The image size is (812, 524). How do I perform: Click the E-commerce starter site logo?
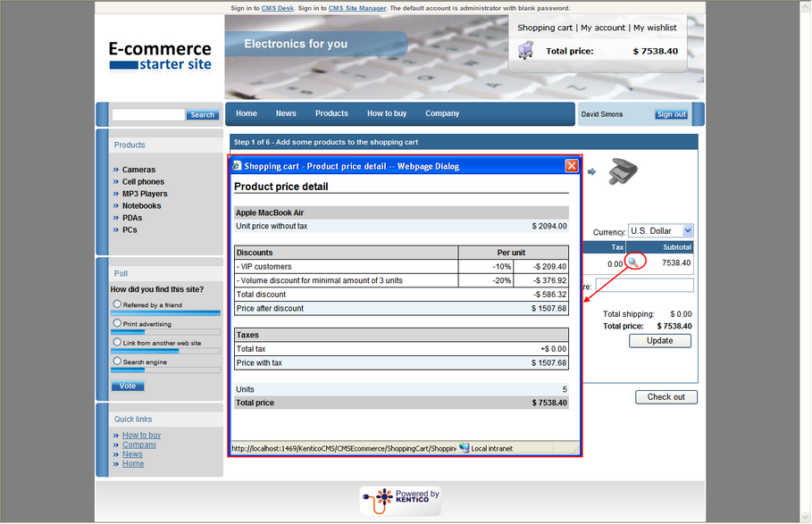click(160, 56)
